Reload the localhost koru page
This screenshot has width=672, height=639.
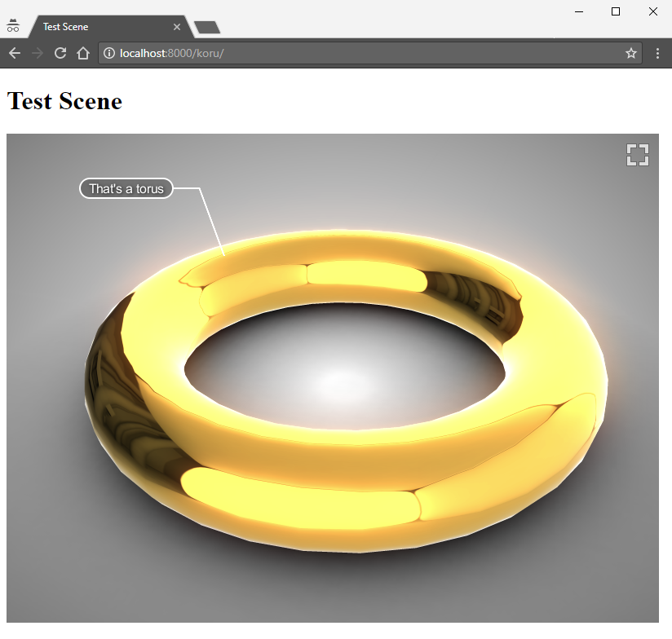(60, 54)
